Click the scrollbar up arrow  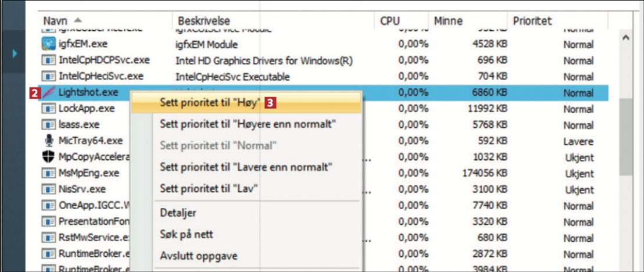[625, 38]
